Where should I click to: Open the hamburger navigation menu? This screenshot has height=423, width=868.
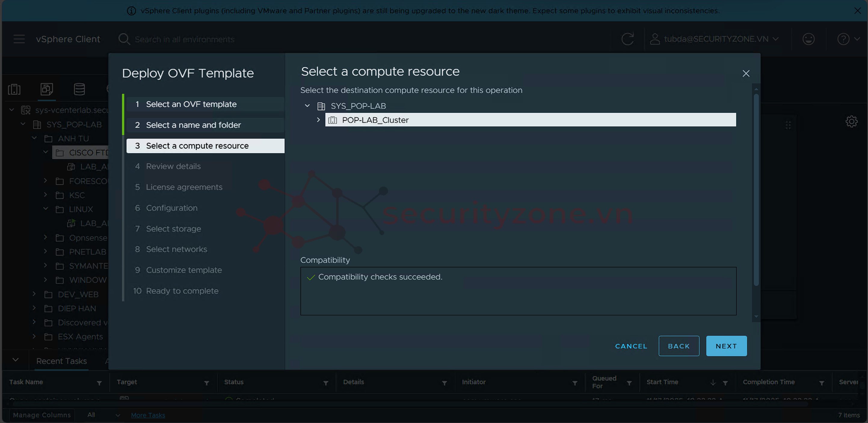click(19, 39)
